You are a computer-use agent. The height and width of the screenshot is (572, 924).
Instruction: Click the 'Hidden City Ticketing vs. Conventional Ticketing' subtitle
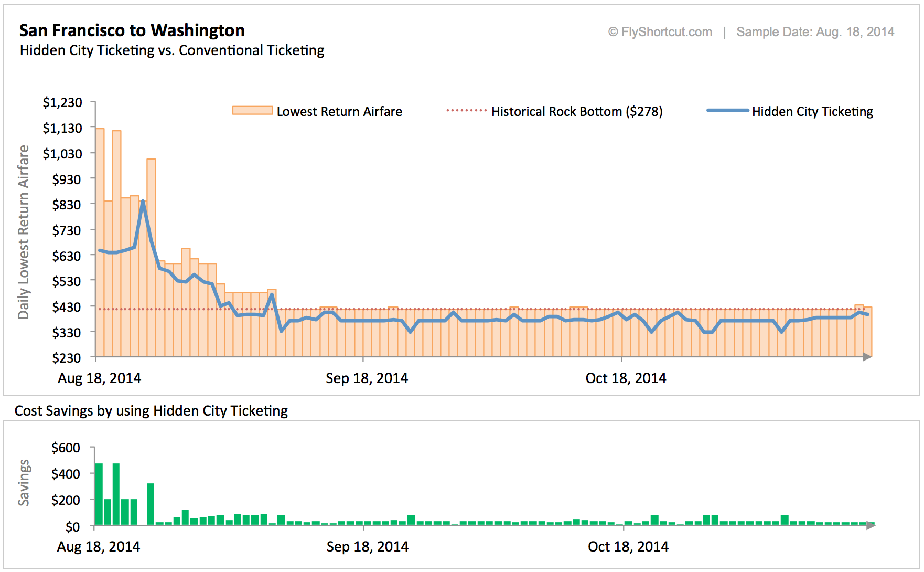pos(172,50)
